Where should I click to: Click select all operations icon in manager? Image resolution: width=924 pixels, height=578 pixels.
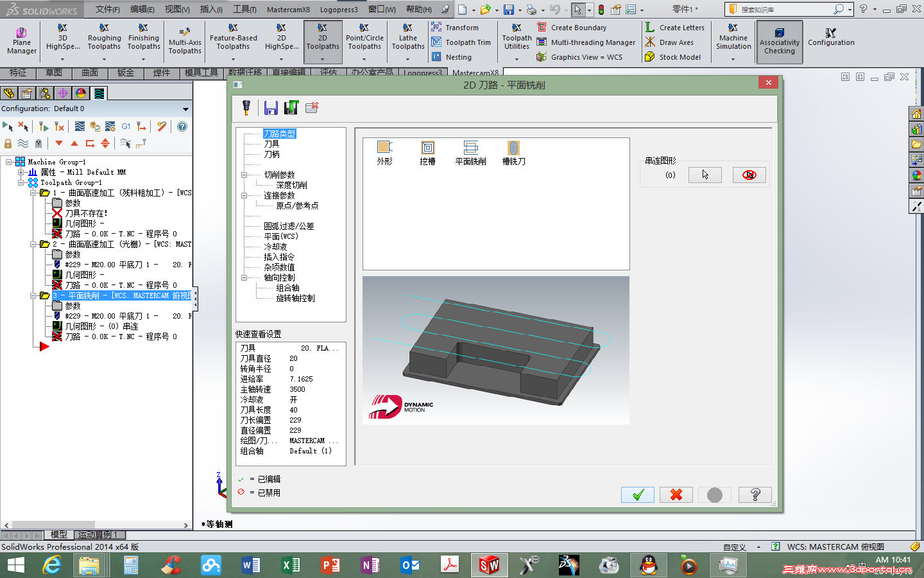pos(8,127)
